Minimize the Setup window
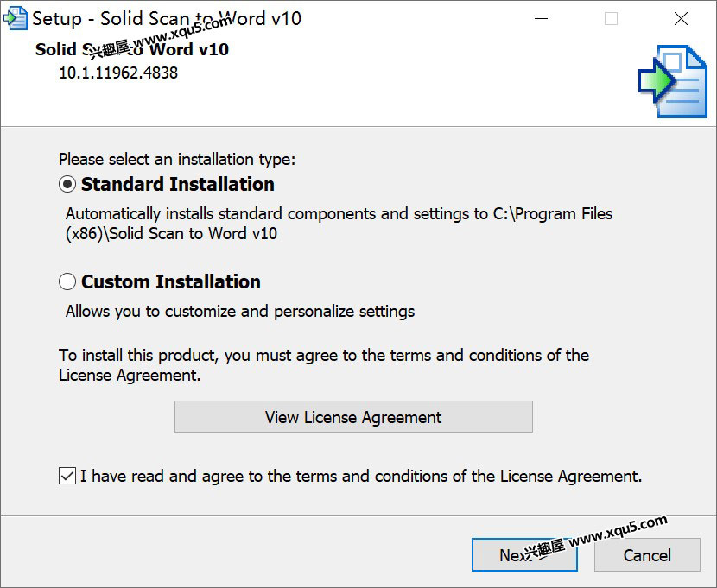Screen dimensions: 717x588 coord(541,19)
